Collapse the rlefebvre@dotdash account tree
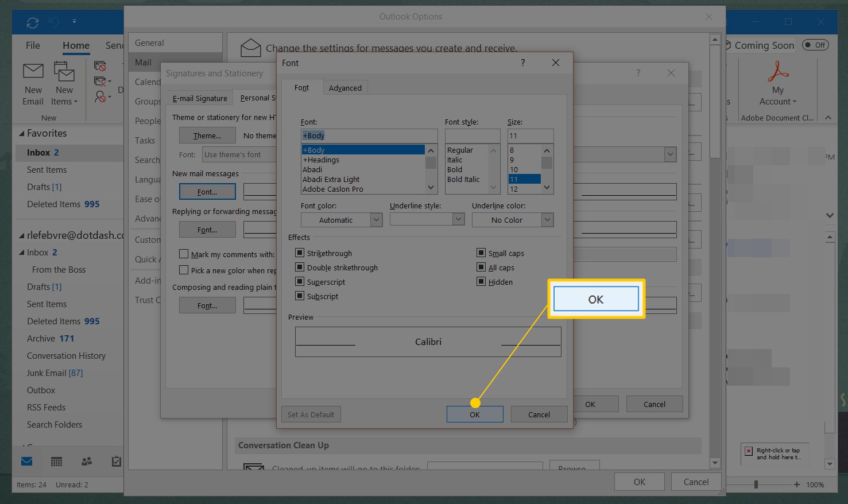 pos(22,235)
